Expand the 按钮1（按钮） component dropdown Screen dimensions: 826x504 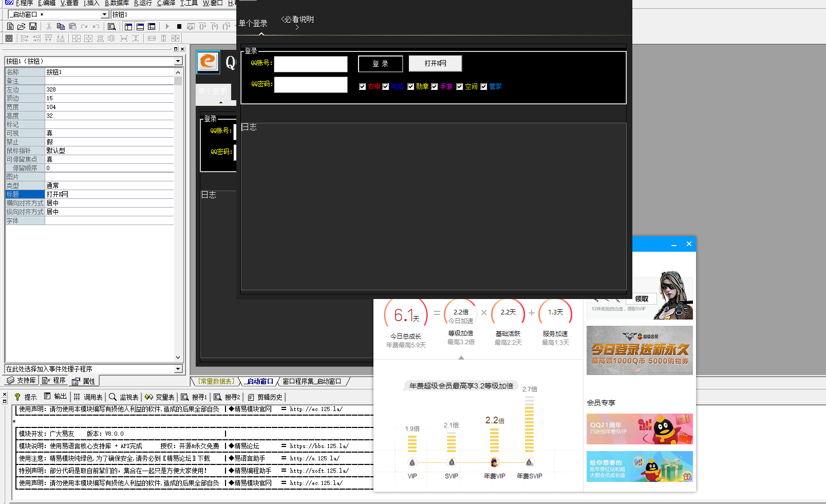pos(178,61)
